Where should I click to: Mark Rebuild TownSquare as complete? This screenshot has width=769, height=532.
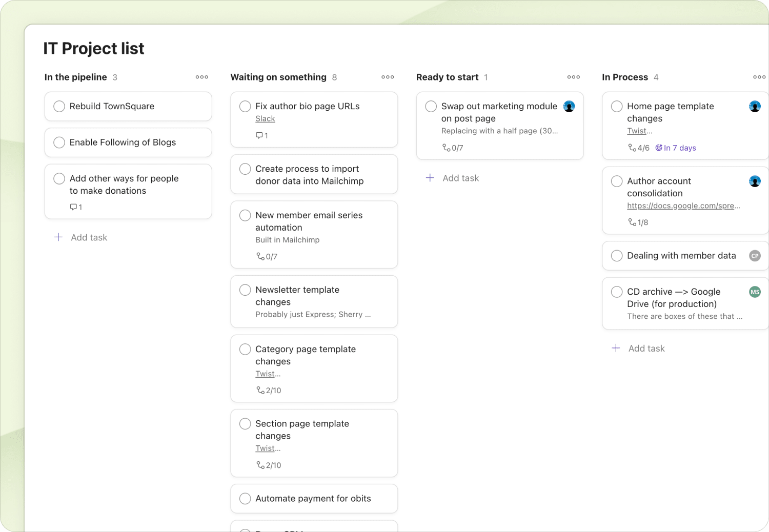point(59,107)
